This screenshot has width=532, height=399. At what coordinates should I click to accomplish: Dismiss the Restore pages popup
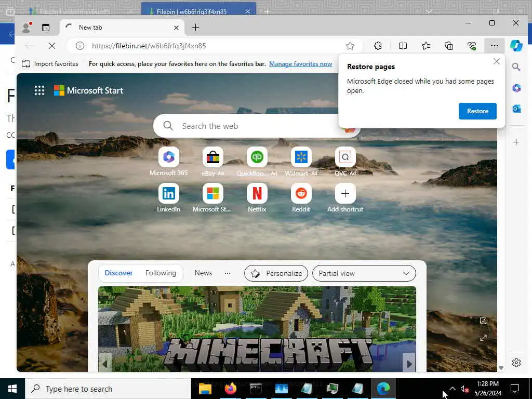[496, 61]
